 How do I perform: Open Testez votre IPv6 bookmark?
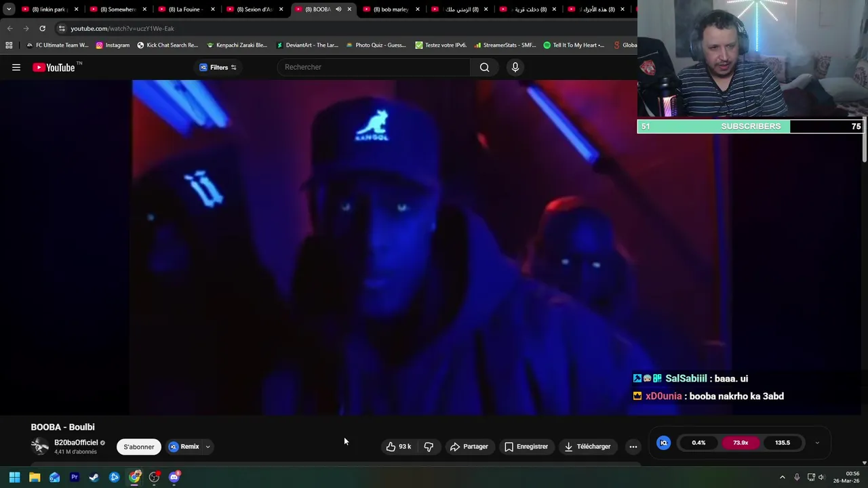[441, 45]
